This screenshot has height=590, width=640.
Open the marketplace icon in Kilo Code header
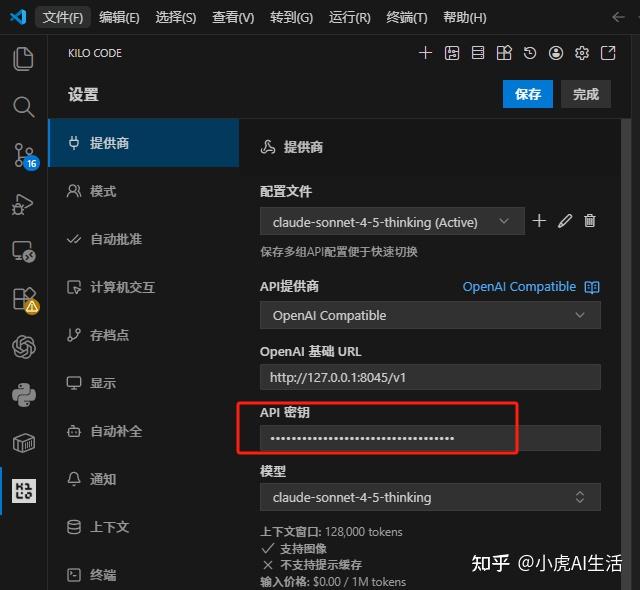[504, 53]
